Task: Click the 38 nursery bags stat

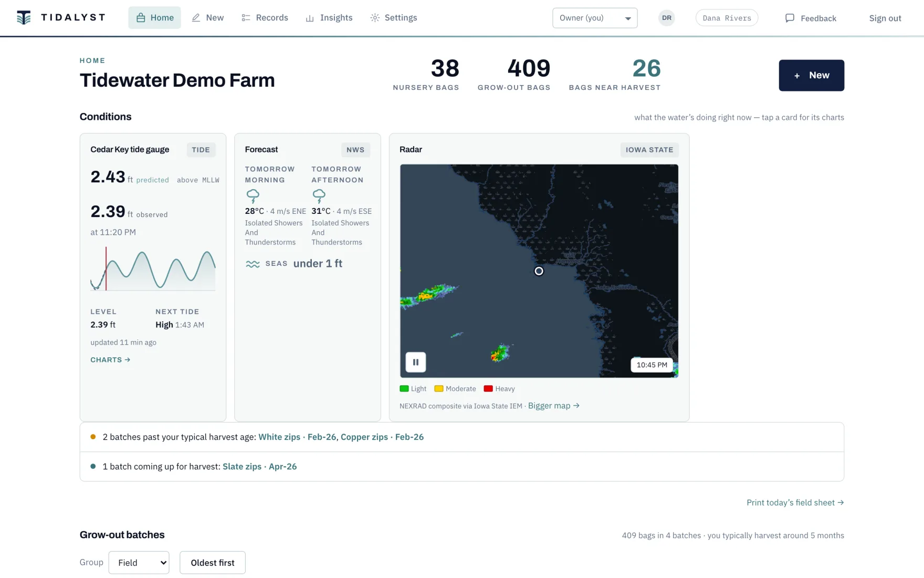Action: [x=426, y=75]
